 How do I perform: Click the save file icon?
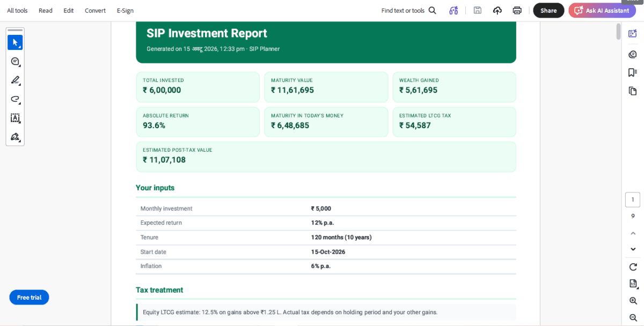pos(477,10)
